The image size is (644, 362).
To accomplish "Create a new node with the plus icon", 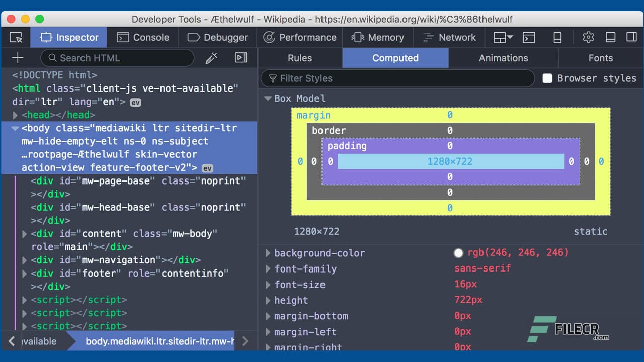I will (18, 57).
